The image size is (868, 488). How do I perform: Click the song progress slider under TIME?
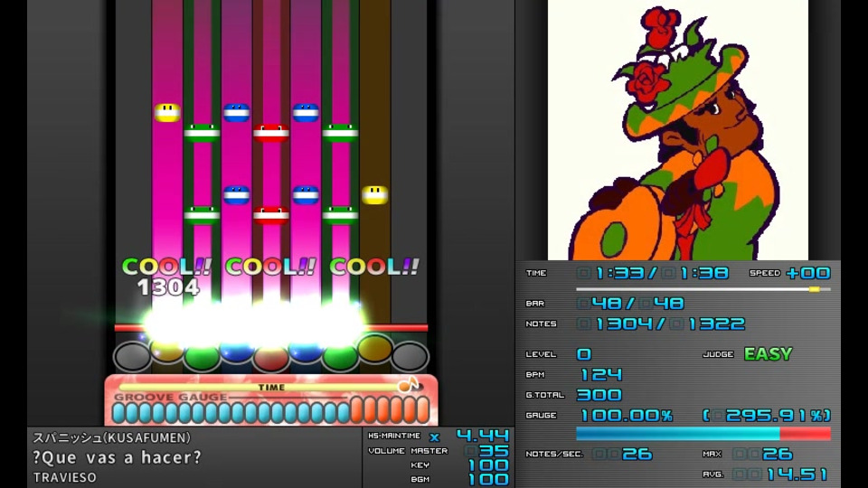(x=703, y=289)
